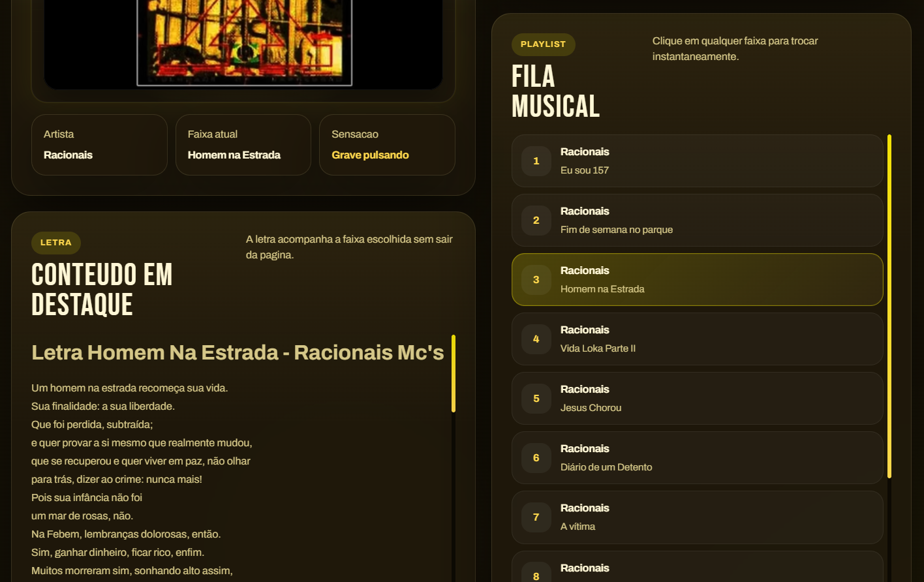This screenshot has height=582, width=924.
Task: Click lyrics title Letra Homem Na Estrada
Action: (x=238, y=352)
